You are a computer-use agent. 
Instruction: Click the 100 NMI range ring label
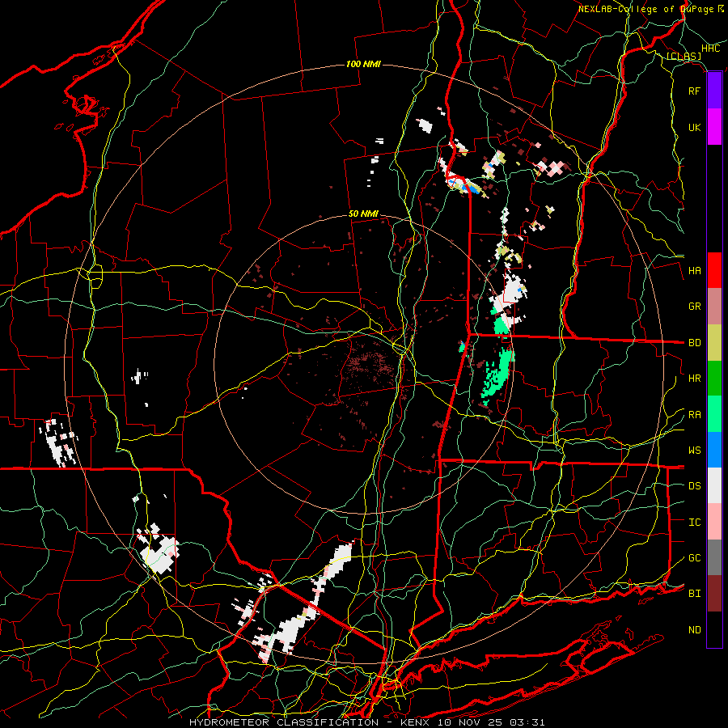pyautogui.click(x=363, y=64)
